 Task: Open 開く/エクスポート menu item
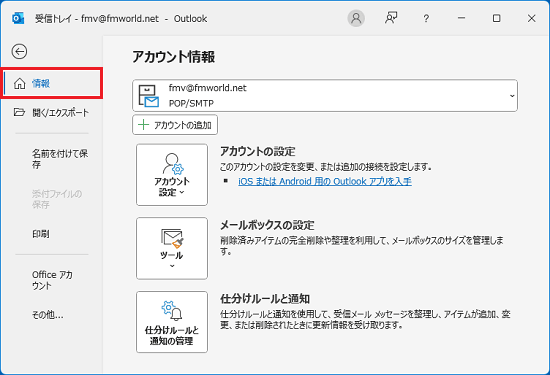[52, 113]
